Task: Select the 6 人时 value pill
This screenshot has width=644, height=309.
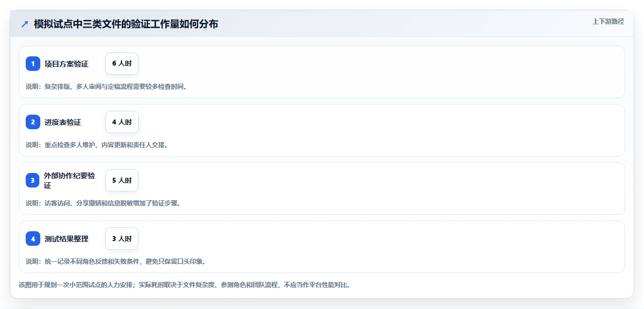Action: click(122, 64)
